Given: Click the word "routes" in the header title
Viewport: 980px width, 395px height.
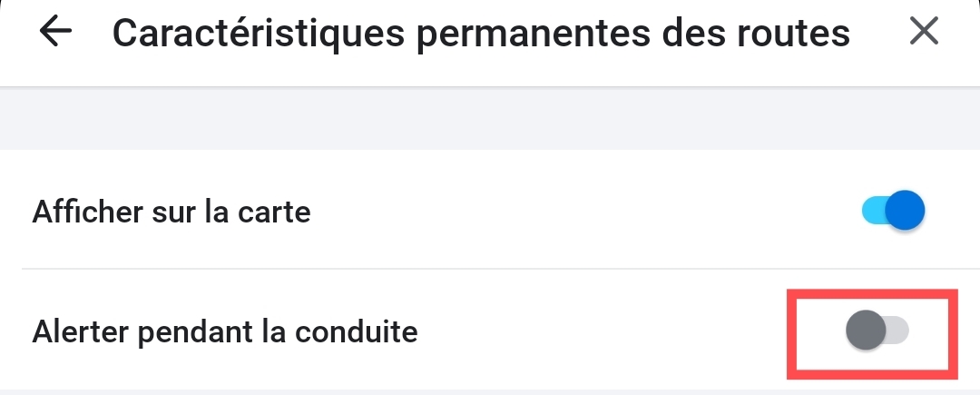Looking at the screenshot, I should pos(800,34).
